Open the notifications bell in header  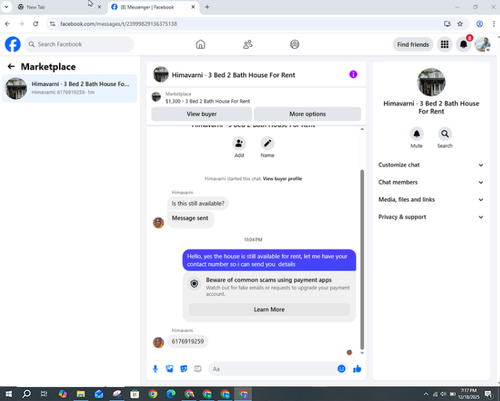coord(463,44)
